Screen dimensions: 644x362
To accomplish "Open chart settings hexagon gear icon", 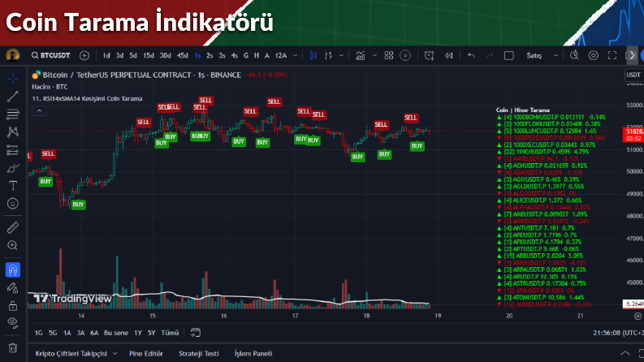I will (x=594, y=55).
